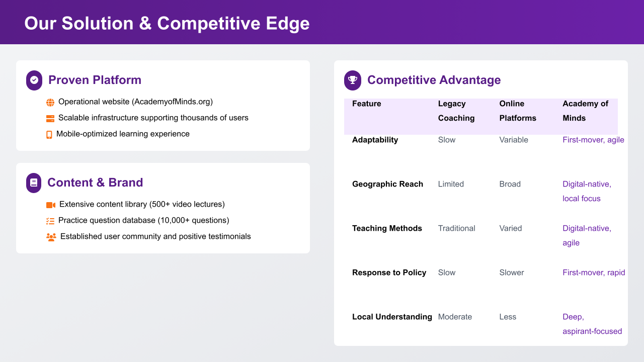
Task: Click the AcademyofMinds.org website text
Action: point(172,102)
